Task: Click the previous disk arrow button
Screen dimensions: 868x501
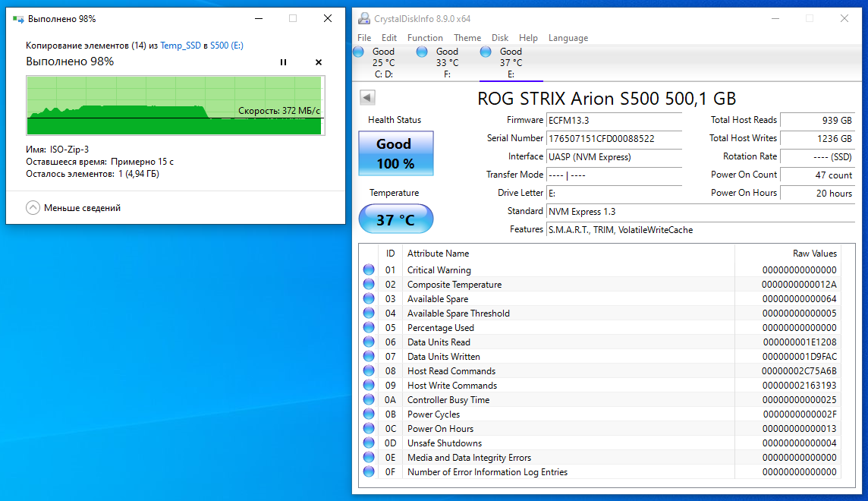Action: click(x=367, y=97)
